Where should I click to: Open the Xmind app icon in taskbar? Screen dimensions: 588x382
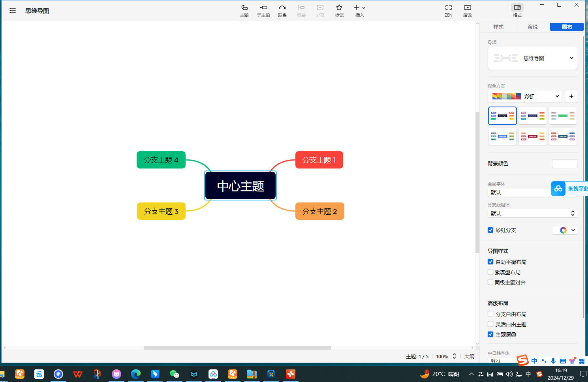[x=291, y=374]
